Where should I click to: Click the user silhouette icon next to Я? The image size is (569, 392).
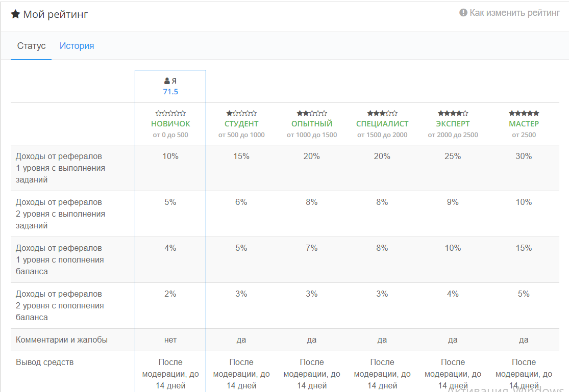[x=167, y=81]
